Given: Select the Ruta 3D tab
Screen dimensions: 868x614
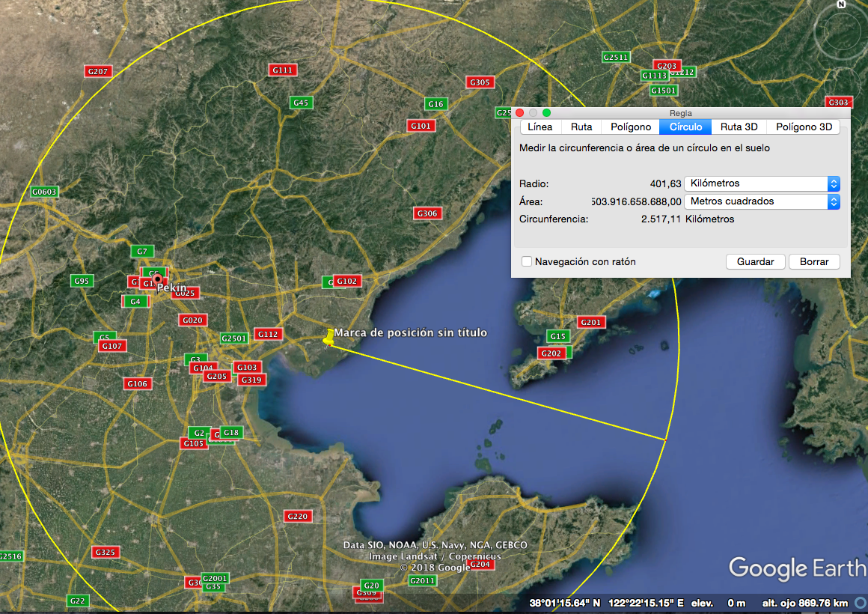Looking at the screenshot, I should pos(739,127).
